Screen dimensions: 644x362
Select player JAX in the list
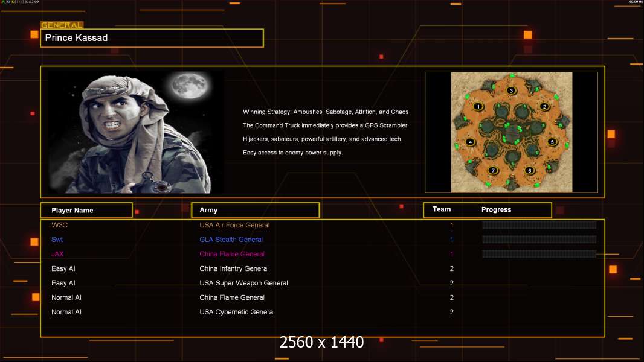pos(57,254)
